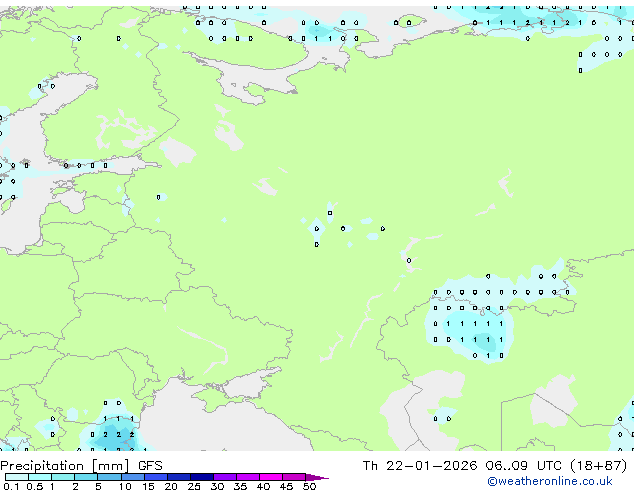
Task: Click the over-50 mm arrow tip of legend
Action: tap(317, 477)
